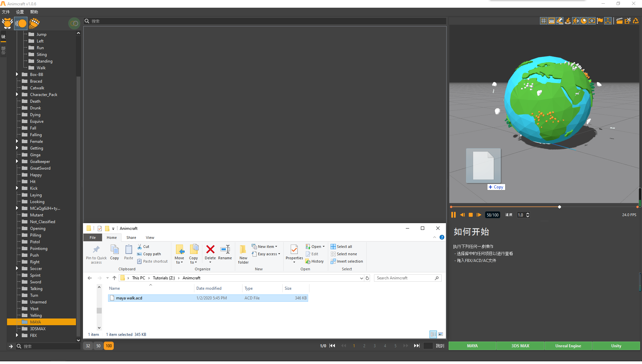Toggle the grid display in viewport
The width and height of the screenshot is (642, 364).
tap(543, 21)
